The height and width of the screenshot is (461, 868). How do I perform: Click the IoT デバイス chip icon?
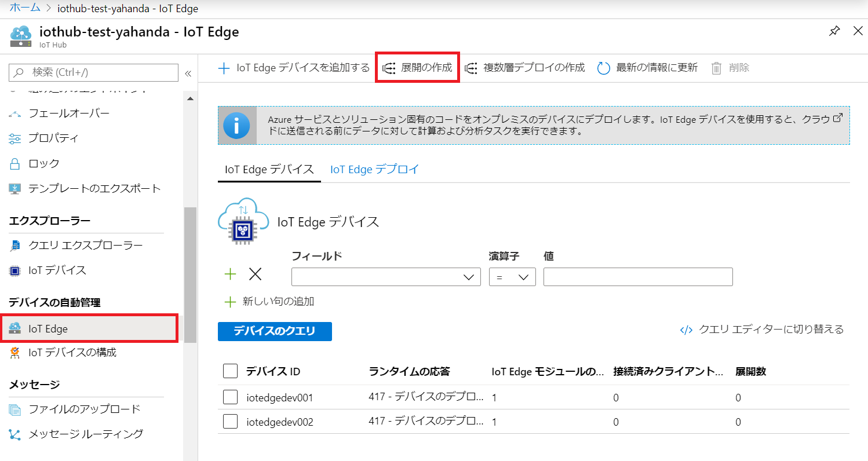(15, 270)
